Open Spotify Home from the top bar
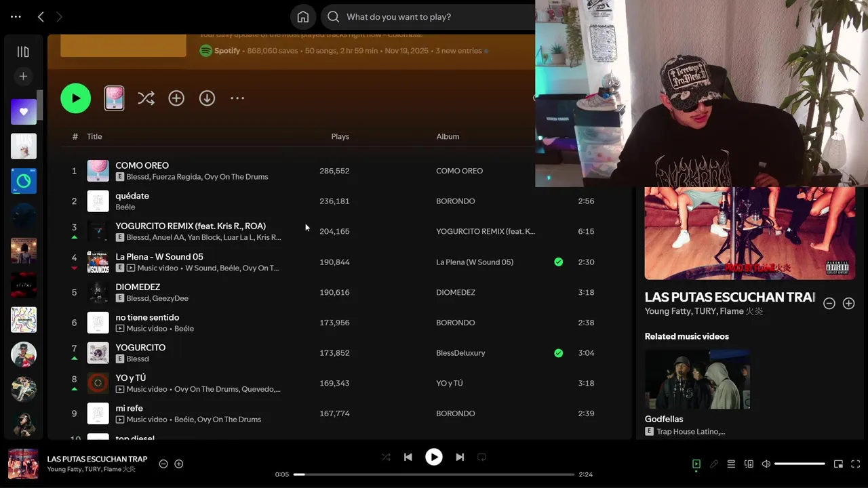The image size is (868, 488). (303, 17)
